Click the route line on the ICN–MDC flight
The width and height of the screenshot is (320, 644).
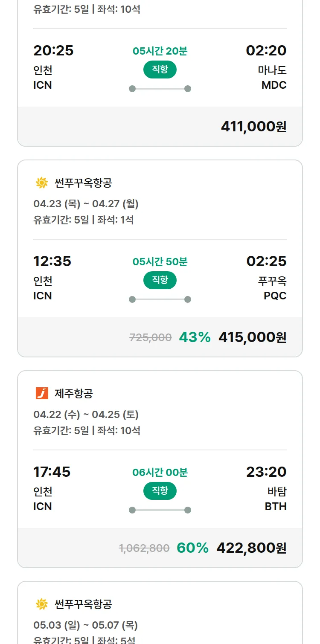coord(160,89)
